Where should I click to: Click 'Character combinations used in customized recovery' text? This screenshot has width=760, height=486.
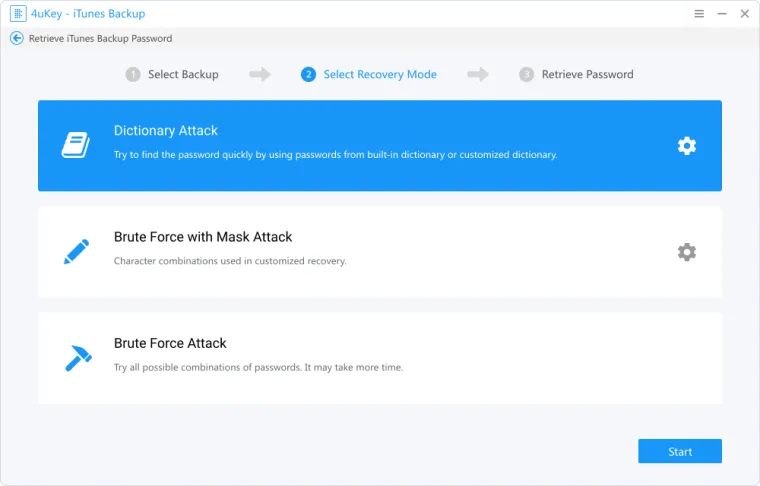[230, 261]
